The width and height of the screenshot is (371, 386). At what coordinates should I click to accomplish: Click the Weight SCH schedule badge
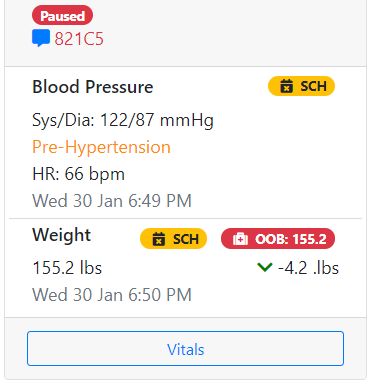tap(173, 239)
